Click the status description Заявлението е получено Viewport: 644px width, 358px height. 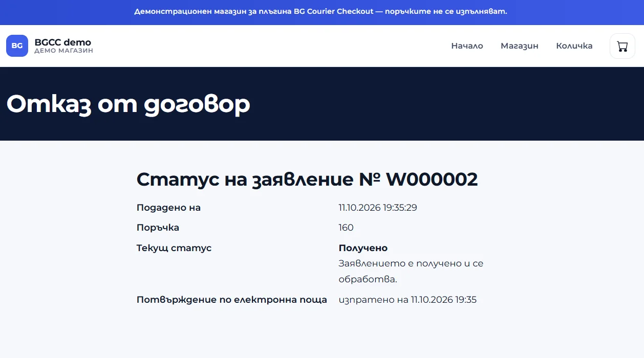[411, 272]
